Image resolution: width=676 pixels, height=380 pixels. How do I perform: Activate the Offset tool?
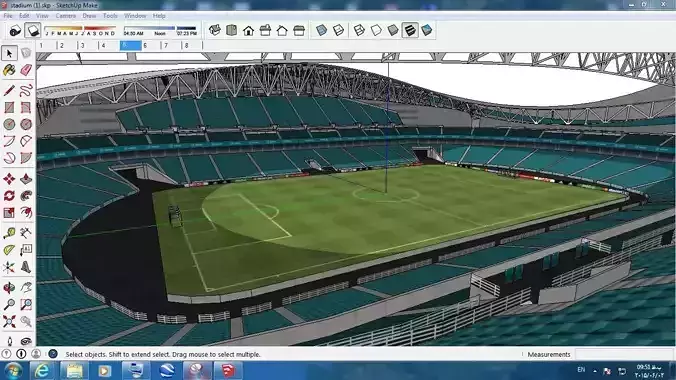[26, 212]
